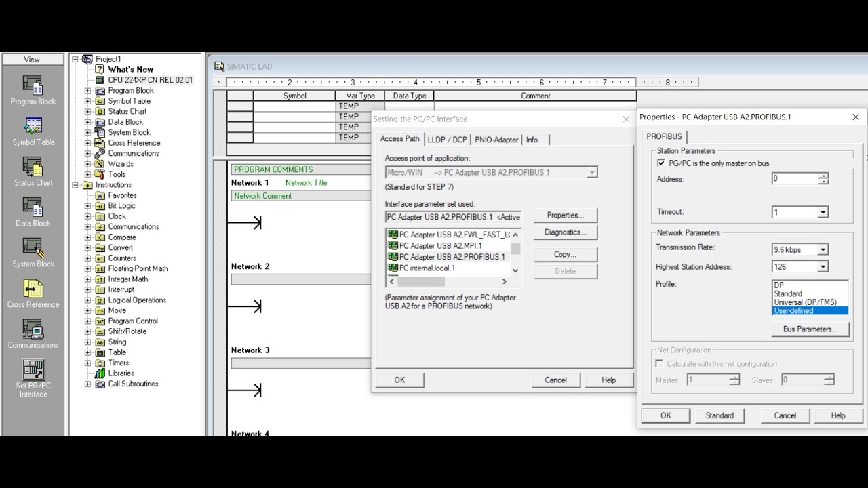
Task: Expand the Interrupt instruction node
Action: [x=87, y=289]
